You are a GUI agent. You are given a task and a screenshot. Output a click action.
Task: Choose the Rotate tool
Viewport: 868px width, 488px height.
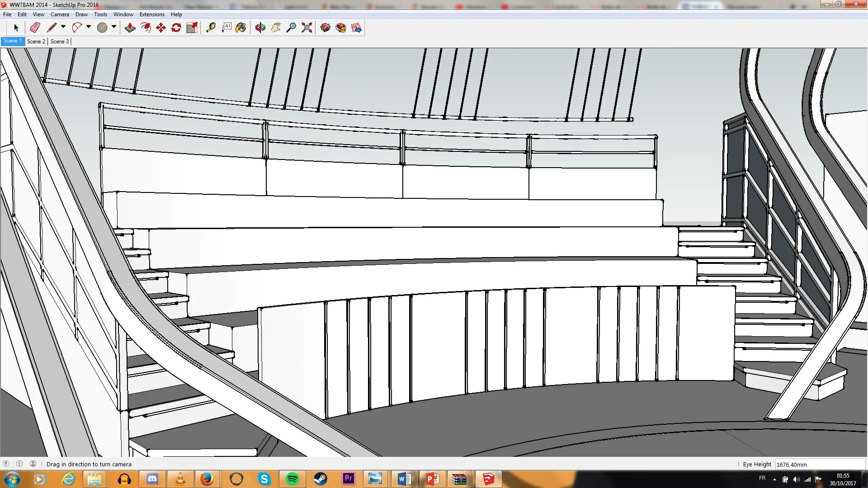(176, 28)
